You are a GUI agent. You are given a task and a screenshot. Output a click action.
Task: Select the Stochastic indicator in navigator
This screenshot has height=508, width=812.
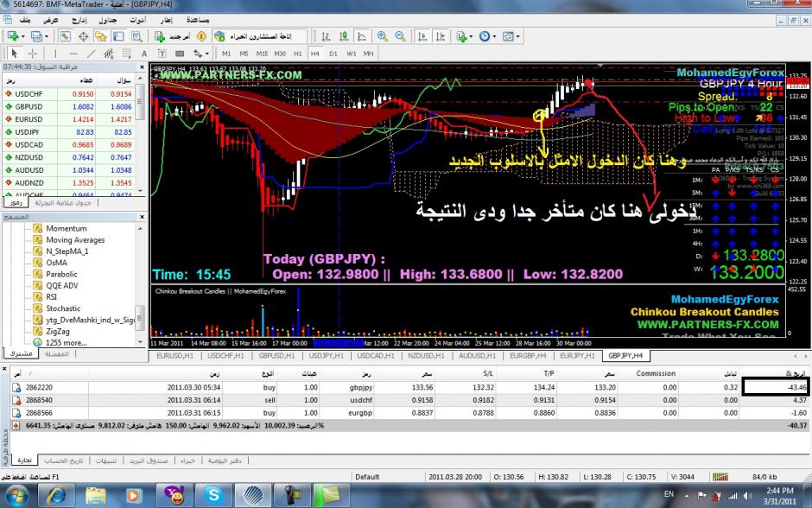(63, 308)
